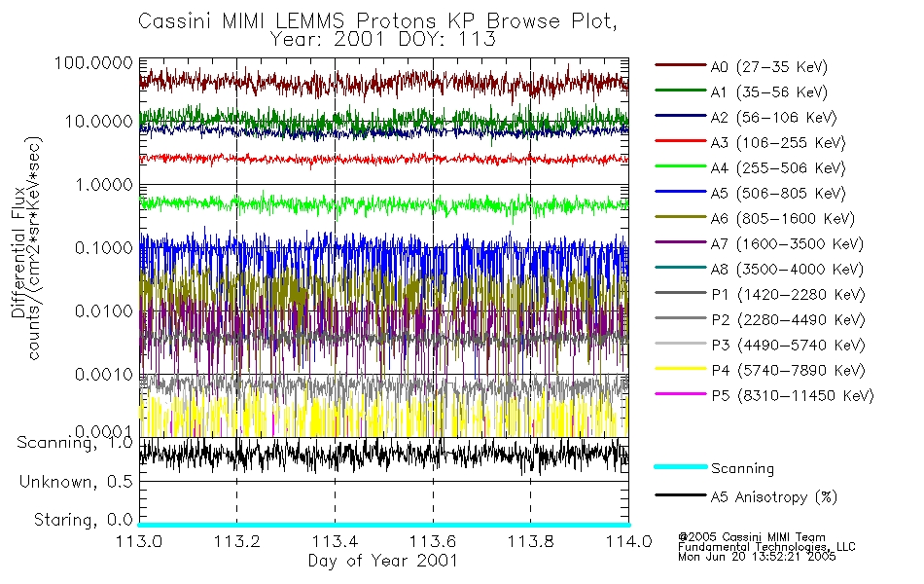
Task: Click the y-axis label 0.0100
Action: tap(104, 310)
